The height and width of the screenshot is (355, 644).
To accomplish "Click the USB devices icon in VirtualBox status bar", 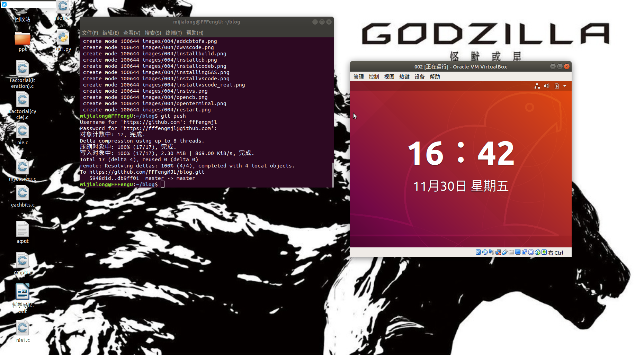I will pos(504,252).
